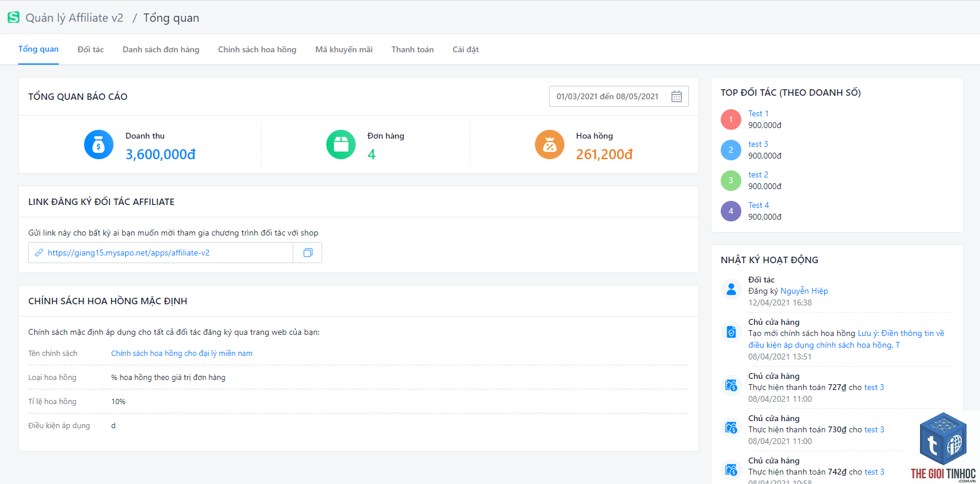The width and height of the screenshot is (980, 484).
Task: Click rank 4 badge for Test 4
Action: coord(731,211)
